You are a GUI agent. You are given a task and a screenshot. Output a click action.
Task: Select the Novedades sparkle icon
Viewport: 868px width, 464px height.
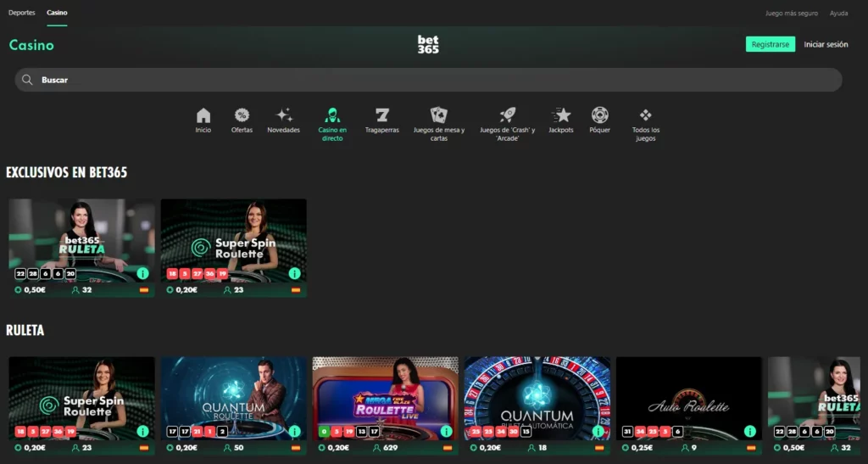[284, 115]
